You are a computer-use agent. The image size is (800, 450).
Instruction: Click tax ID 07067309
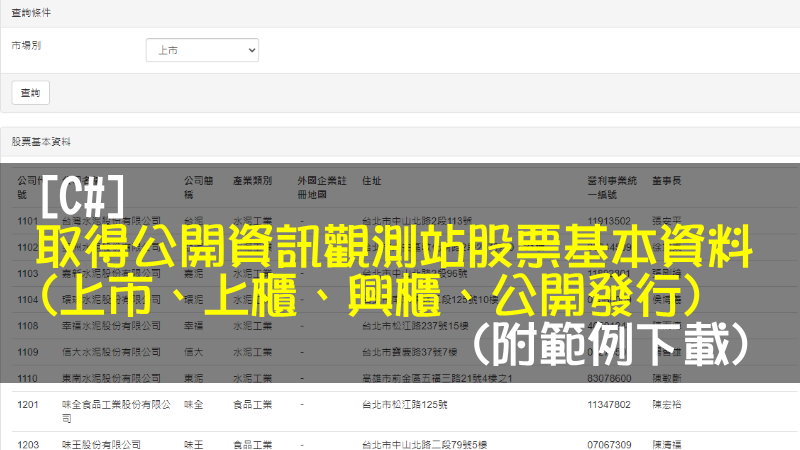pyautogui.click(x=609, y=445)
